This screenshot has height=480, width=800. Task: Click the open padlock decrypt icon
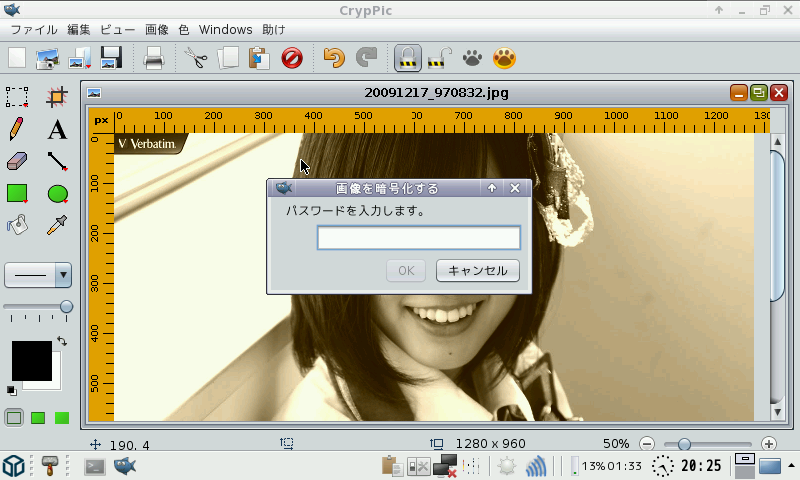[437, 58]
